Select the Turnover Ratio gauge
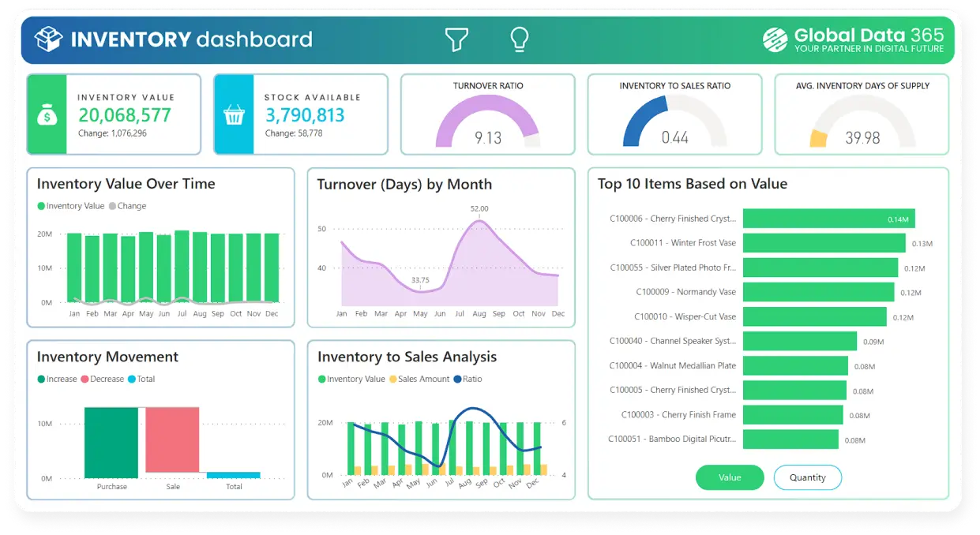This screenshot has width=980, height=535. click(487, 118)
